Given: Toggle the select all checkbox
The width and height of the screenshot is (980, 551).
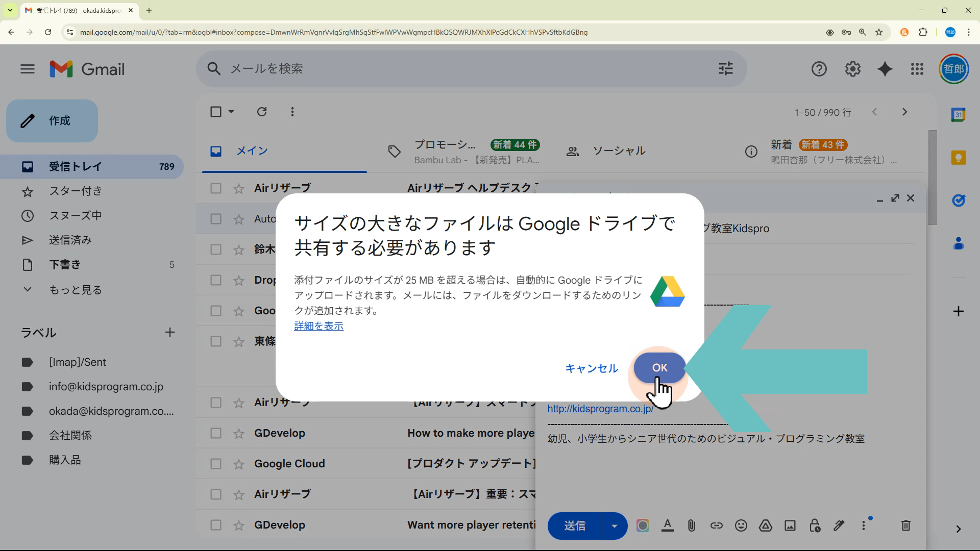Looking at the screenshot, I should coord(216,112).
